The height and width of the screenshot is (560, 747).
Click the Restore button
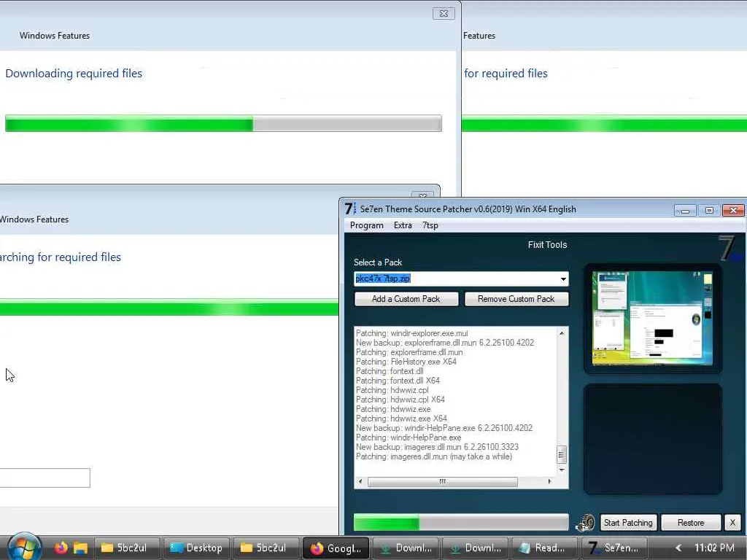[691, 522]
